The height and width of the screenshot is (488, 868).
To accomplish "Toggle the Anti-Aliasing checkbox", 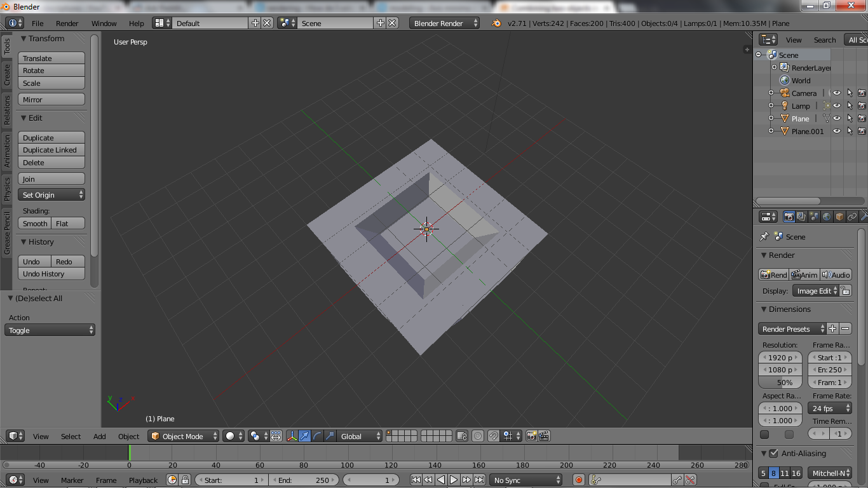I will [773, 453].
